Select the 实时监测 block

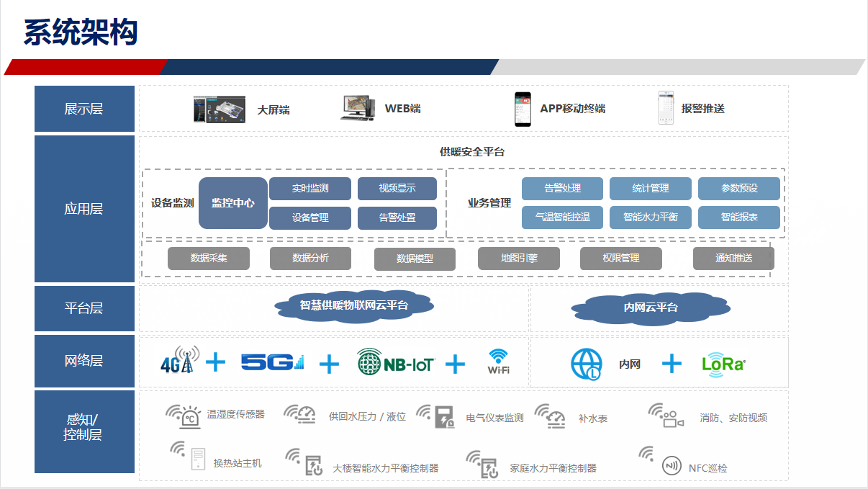click(309, 189)
